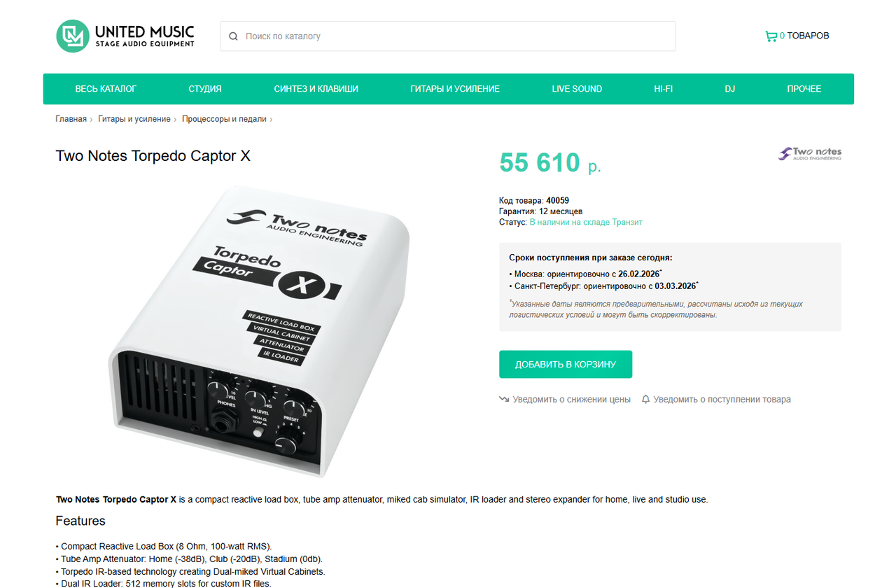Open the Синтез и клавиши category
Image resolution: width=896 pixels, height=588 pixels.
[x=316, y=89]
